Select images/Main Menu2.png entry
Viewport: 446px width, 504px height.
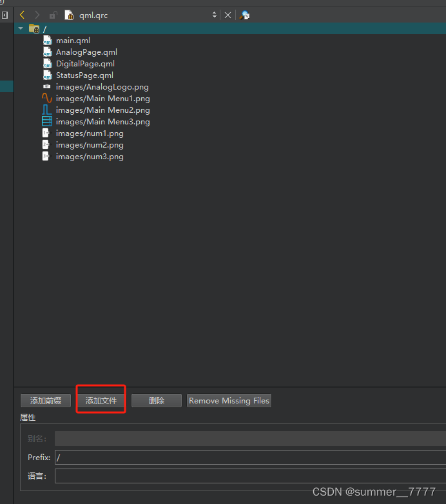103,110
